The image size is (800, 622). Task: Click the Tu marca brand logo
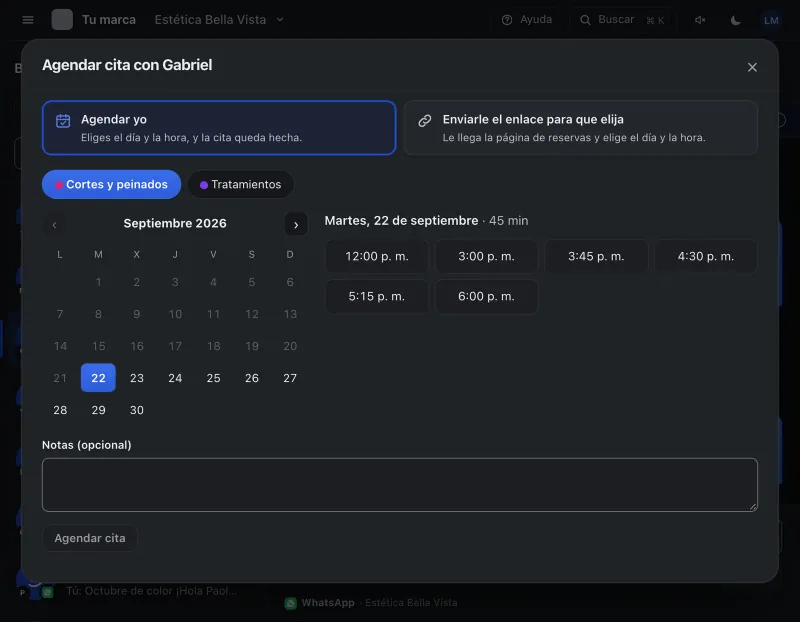coord(62,20)
